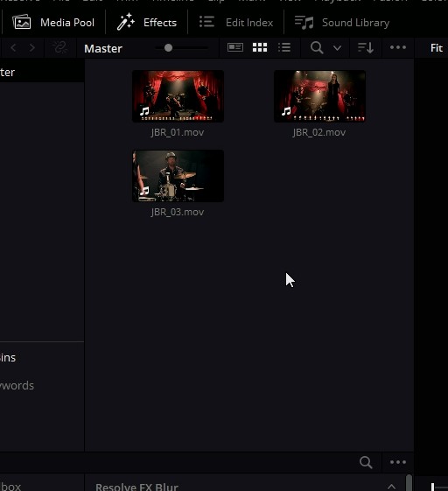Click the JBR_01.mov file name
Image resolution: width=448 pixels, height=491 pixels.
coord(178,132)
